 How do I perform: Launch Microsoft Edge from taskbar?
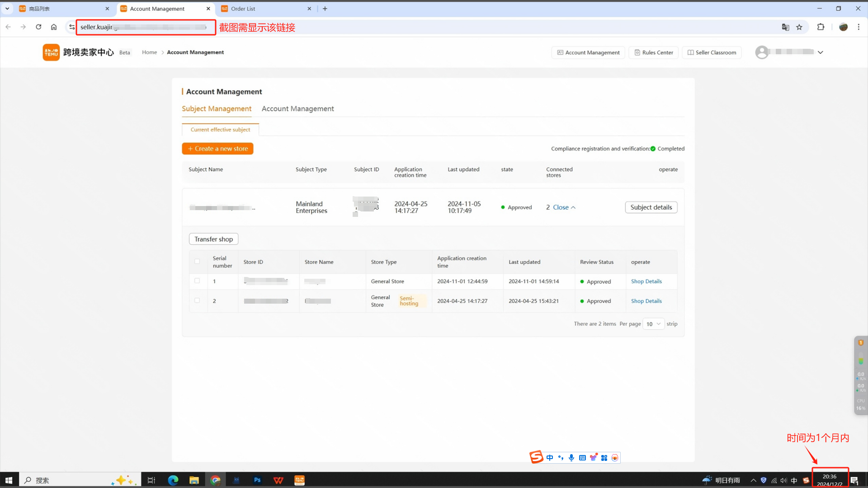[173, 480]
